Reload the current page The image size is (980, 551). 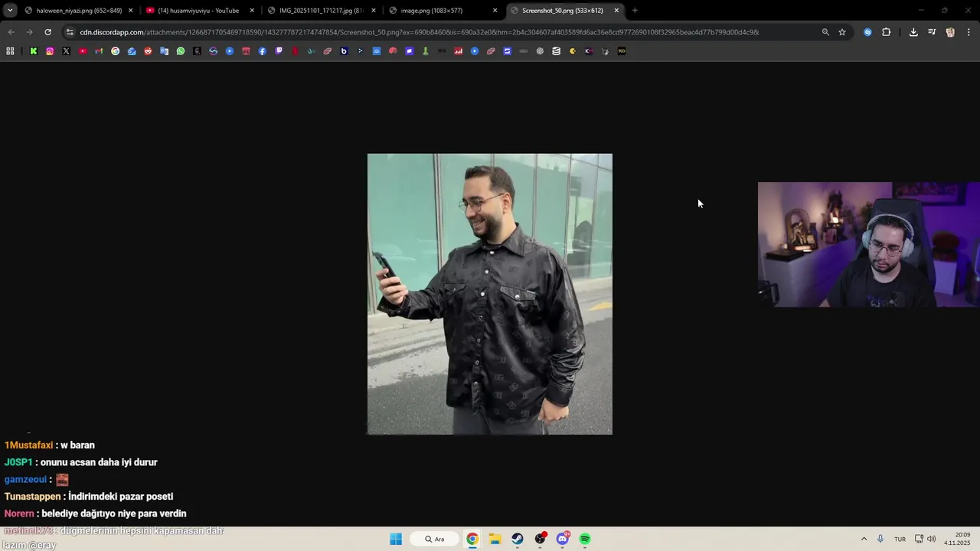[x=47, y=32]
